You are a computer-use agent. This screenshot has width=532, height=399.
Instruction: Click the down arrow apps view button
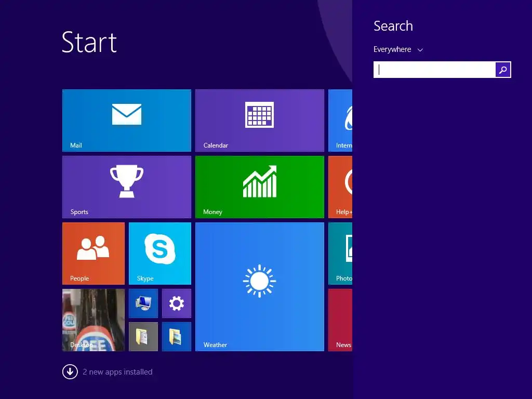70,372
